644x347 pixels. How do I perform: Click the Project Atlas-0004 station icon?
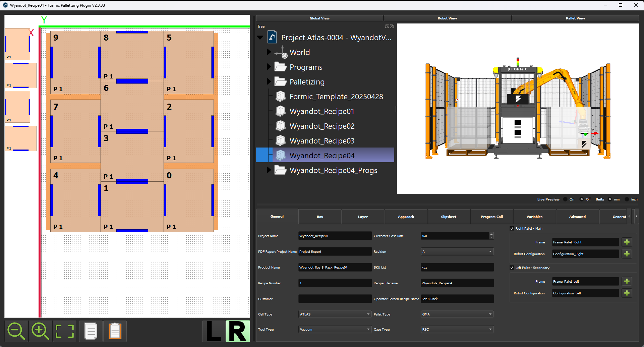[272, 37]
